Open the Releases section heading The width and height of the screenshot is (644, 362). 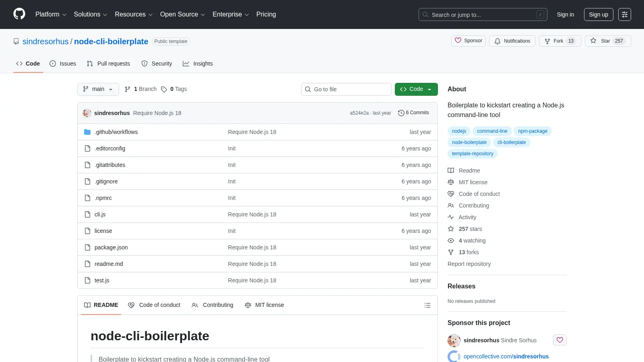[461, 286]
